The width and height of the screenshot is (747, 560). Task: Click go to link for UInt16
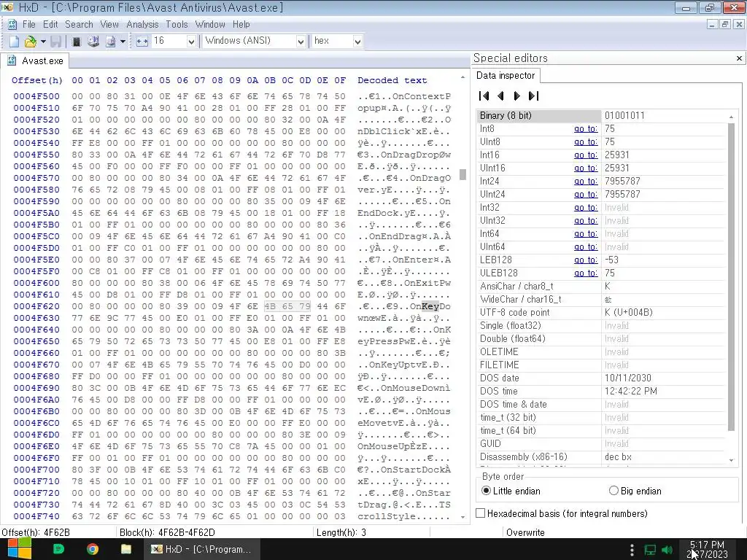pyautogui.click(x=586, y=168)
